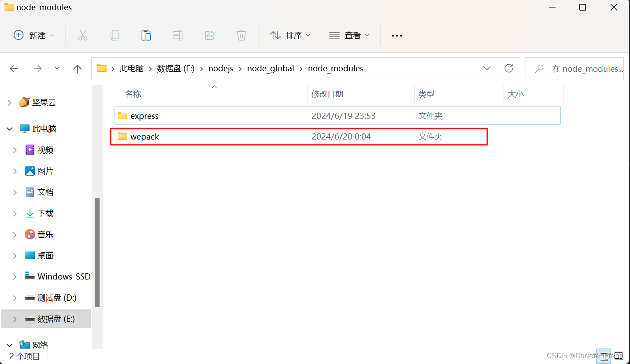This screenshot has height=364, width=630.
Task: Open the 排序 (Sort) dropdown
Action: tap(290, 35)
